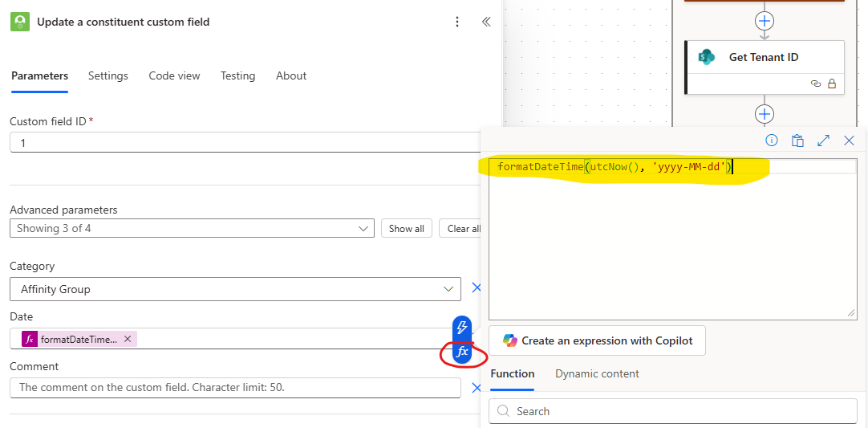This screenshot has height=428, width=868.
Task: Click the Copilot logo icon
Action: click(x=509, y=340)
